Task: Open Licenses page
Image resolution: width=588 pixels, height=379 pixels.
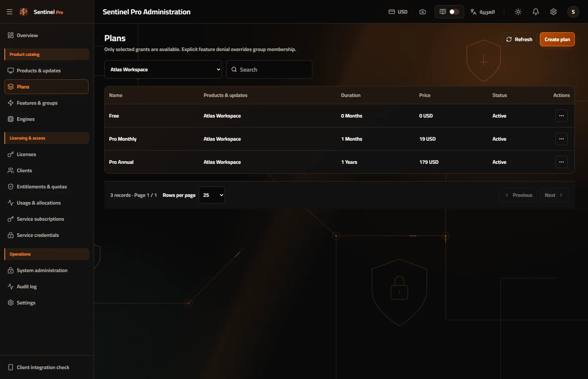Action: pyautogui.click(x=46, y=154)
